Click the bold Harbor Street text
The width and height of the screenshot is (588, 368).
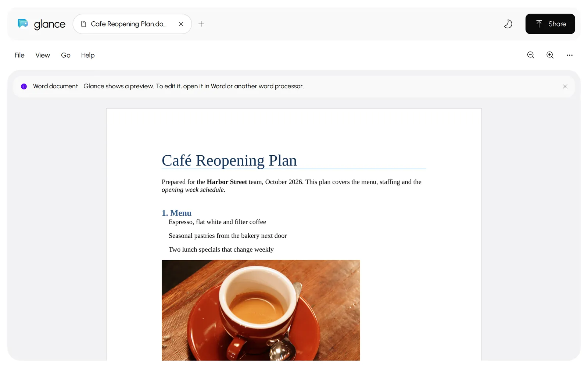coord(227,182)
